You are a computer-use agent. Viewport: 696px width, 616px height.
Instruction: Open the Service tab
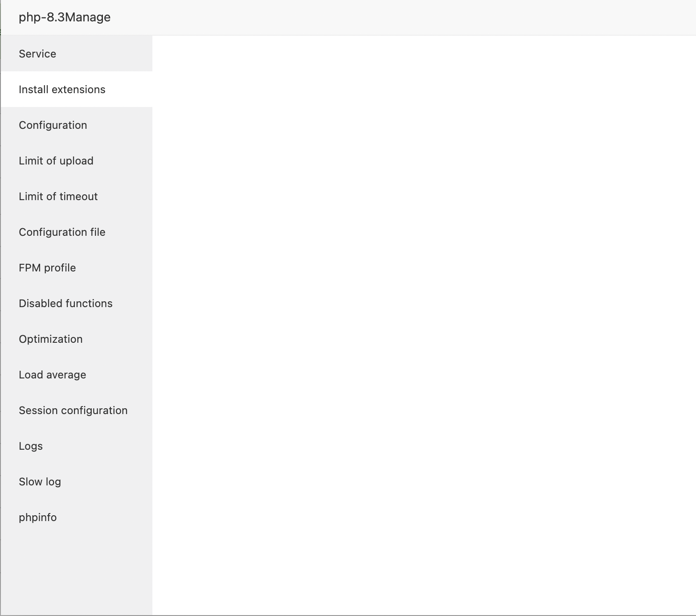pos(77,53)
